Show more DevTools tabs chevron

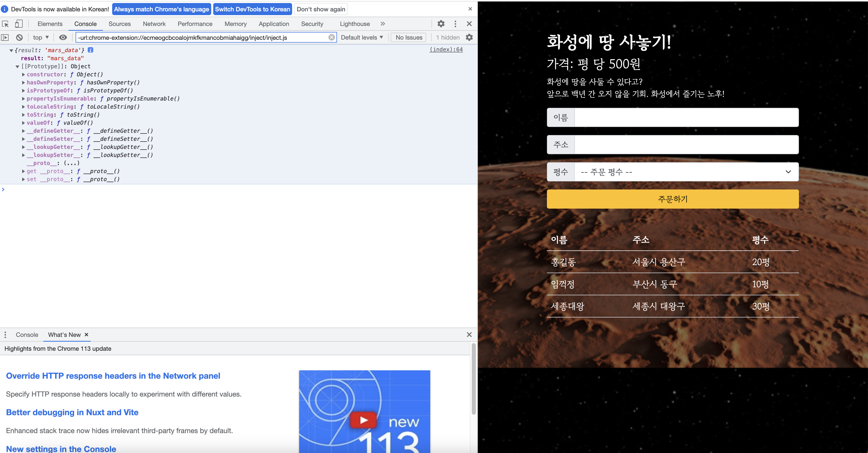click(382, 24)
